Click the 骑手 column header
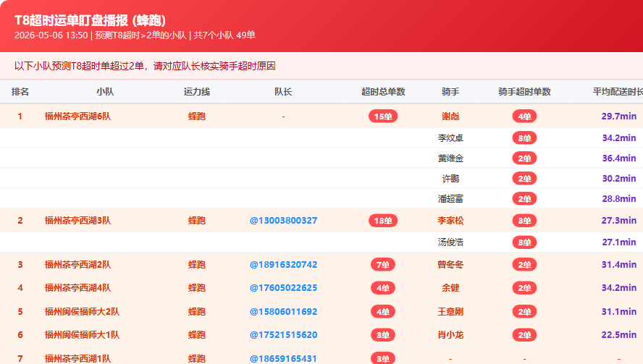Image resolution: width=643 pixels, height=364 pixels. 450,92
